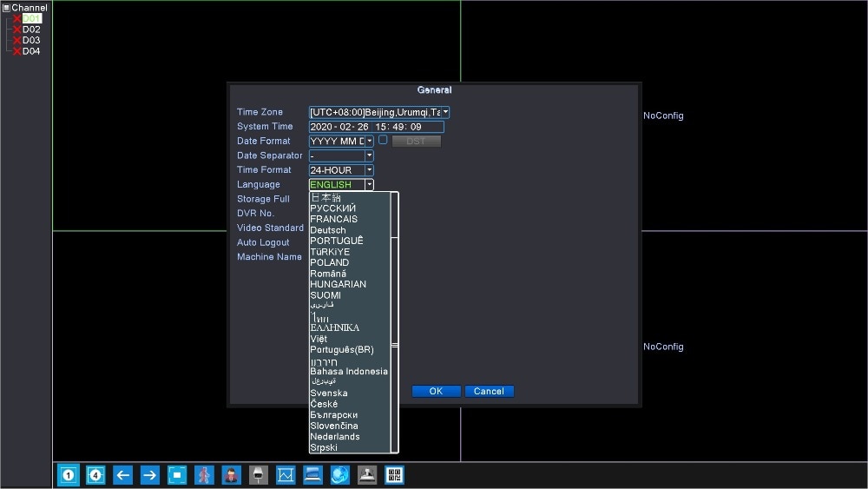This screenshot has width=868, height=489.
Task: Toggle fullscreen view icon
Action: click(177, 474)
